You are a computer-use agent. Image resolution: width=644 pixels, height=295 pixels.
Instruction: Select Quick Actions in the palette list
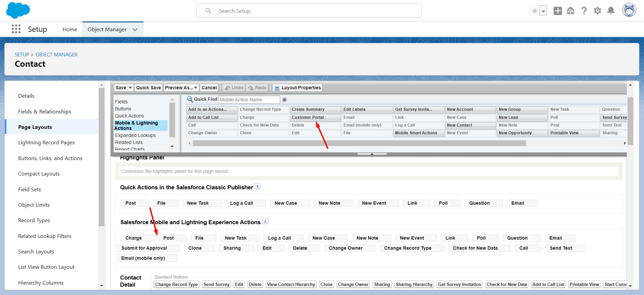coord(129,116)
